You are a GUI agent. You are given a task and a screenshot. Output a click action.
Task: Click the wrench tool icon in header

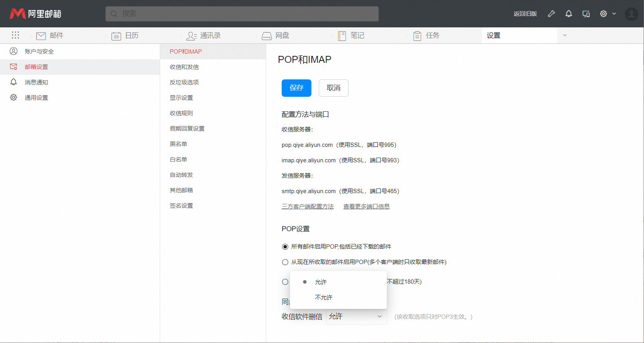coord(551,14)
